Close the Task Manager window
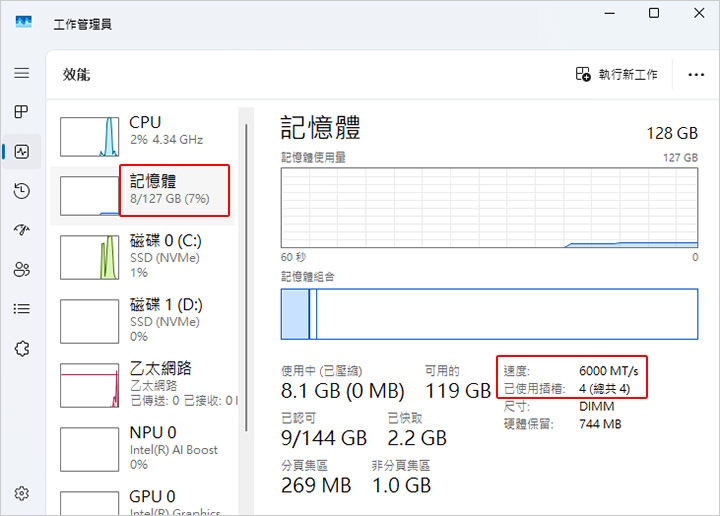720x516 pixels. [x=699, y=13]
